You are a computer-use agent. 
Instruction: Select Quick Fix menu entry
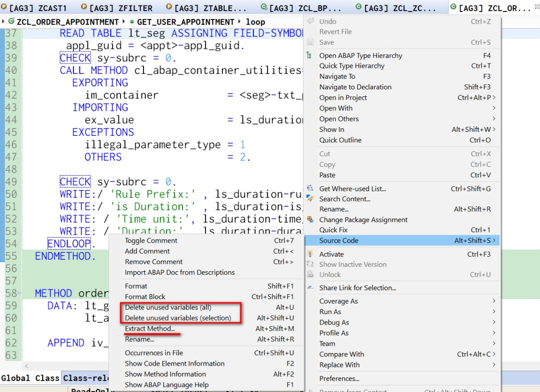pyautogui.click(x=402, y=230)
